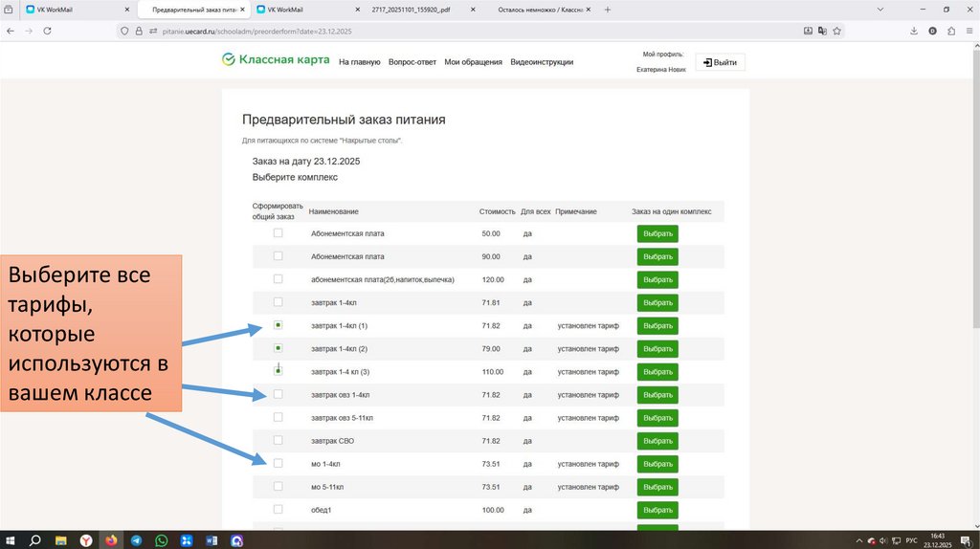Viewport: 980px width, 549px height.
Task: Open the extensions puzzle icon
Action: point(951,31)
